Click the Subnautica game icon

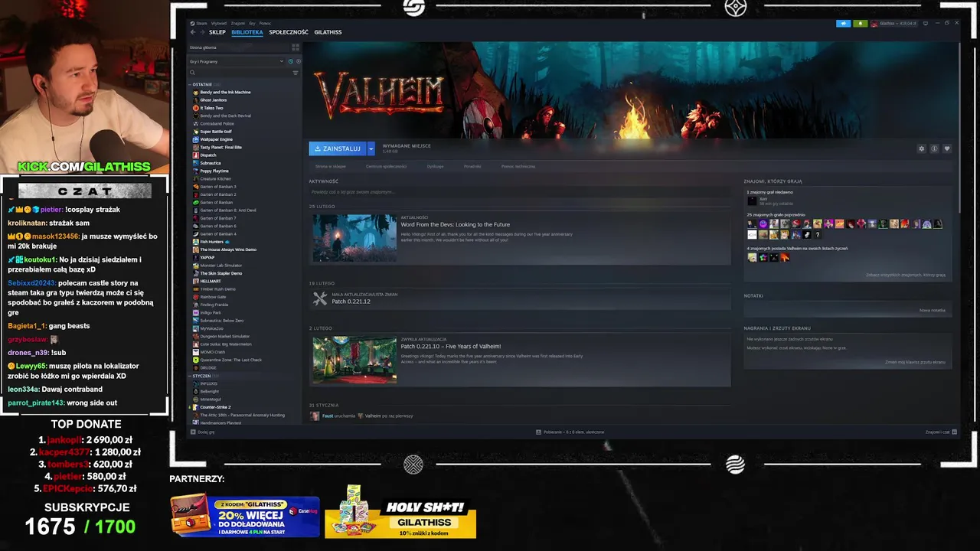(195, 163)
